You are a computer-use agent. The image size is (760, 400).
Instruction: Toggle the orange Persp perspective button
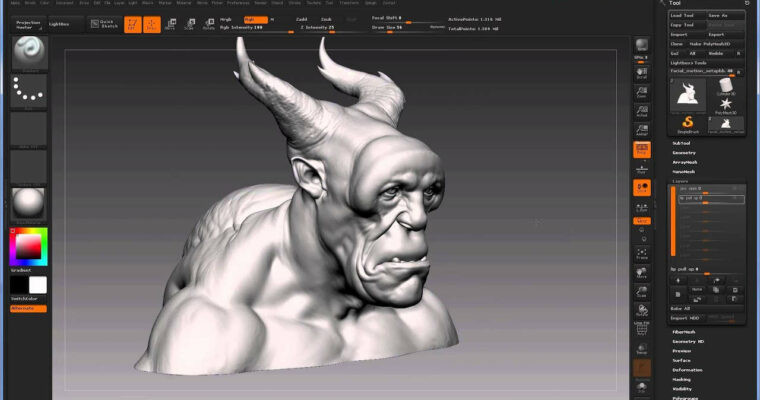click(x=642, y=150)
